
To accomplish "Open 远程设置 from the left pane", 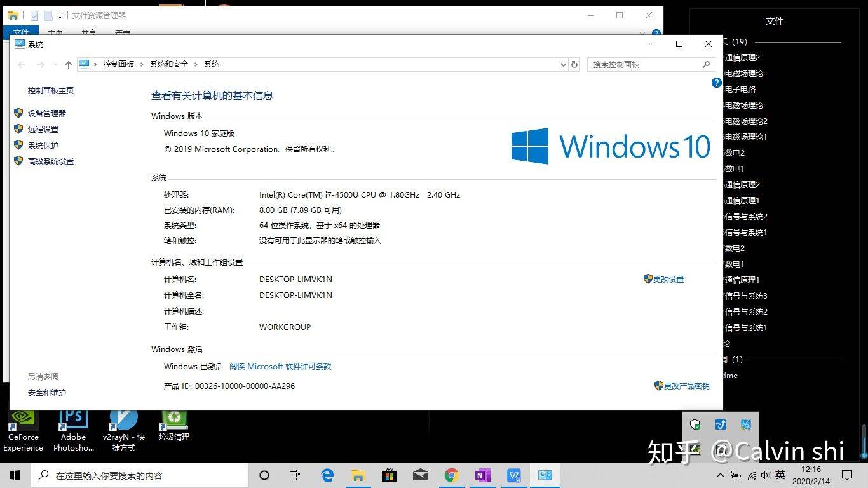I will [x=43, y=129].
